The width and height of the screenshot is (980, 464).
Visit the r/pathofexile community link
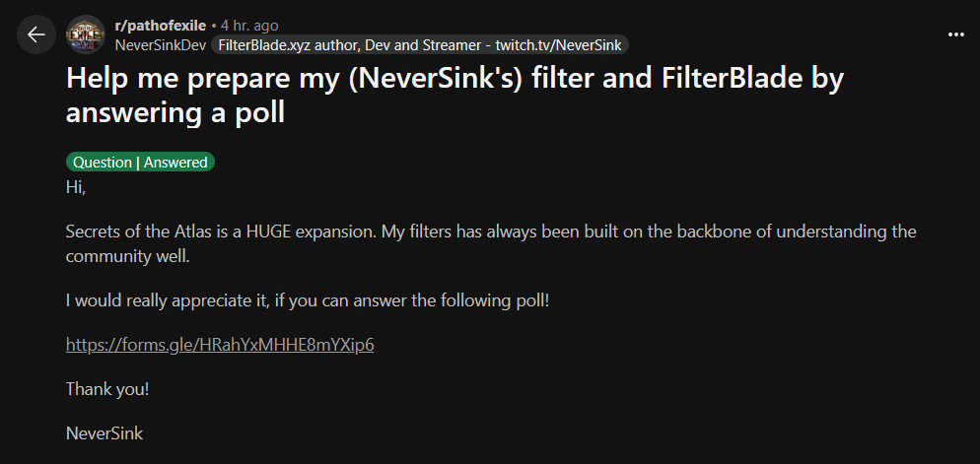(161, 26)
